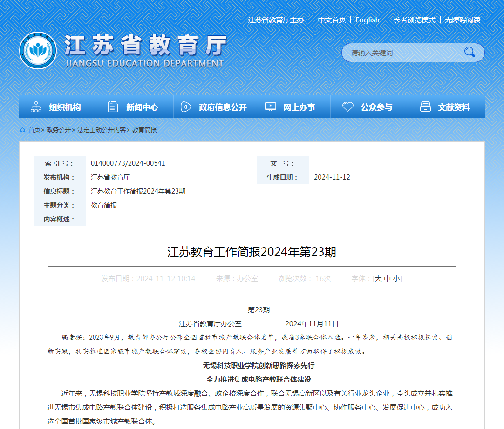Click the magnifier search icon
The image size is (504, 429).
point(470,52)
